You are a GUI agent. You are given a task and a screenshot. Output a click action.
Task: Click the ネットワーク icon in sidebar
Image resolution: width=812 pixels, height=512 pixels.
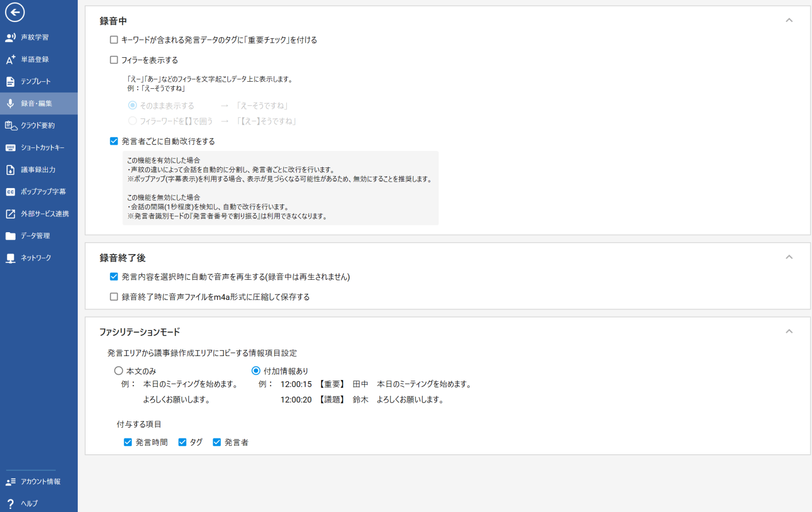(11, 258)
